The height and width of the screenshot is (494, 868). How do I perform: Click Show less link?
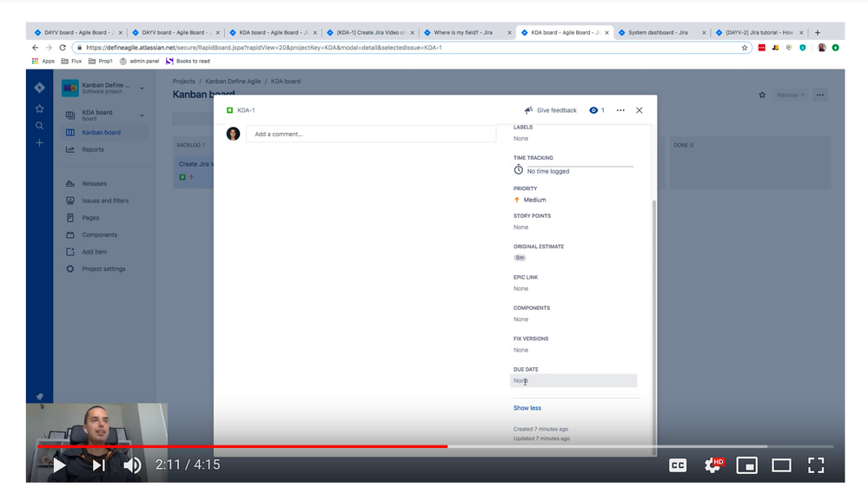(527, 408)
